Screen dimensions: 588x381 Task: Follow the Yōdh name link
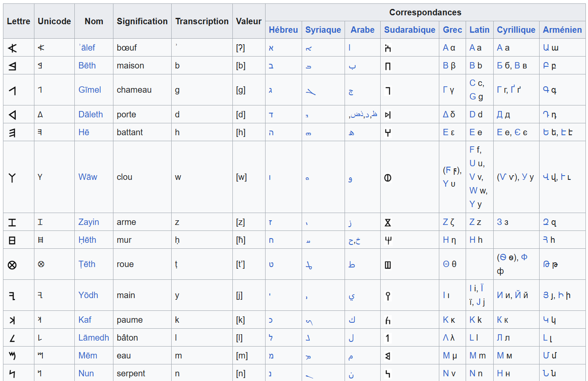click(88, 295)
